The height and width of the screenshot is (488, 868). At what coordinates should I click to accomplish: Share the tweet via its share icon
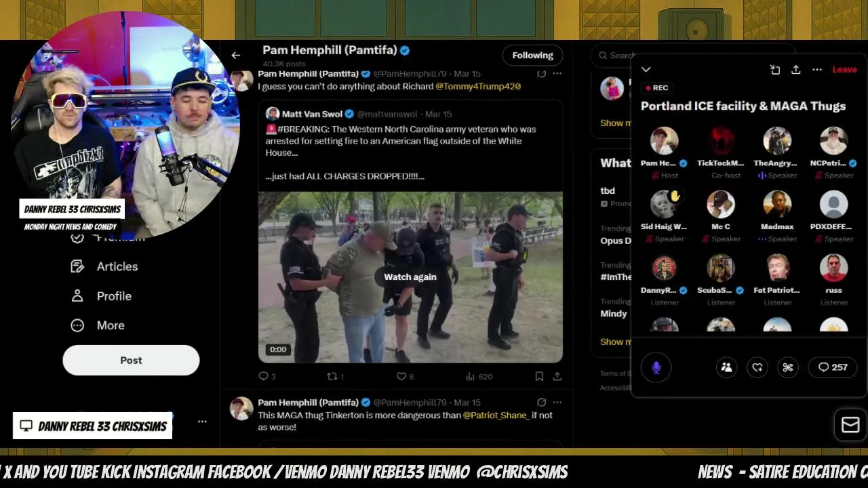point(557,376)
